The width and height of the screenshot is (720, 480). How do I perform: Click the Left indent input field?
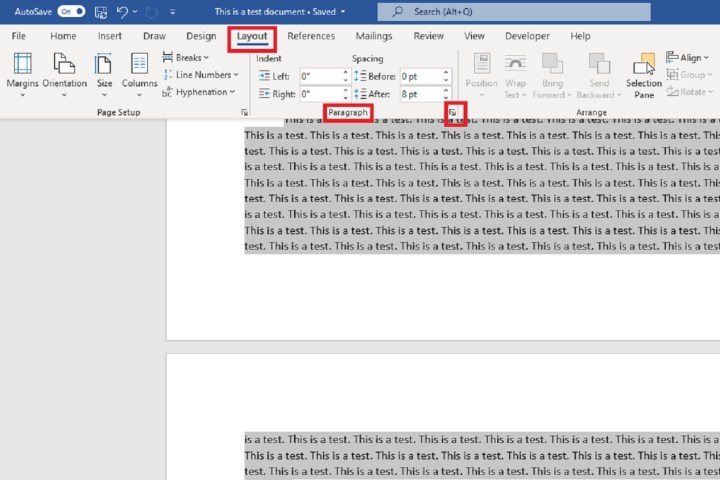coord(318,76)
